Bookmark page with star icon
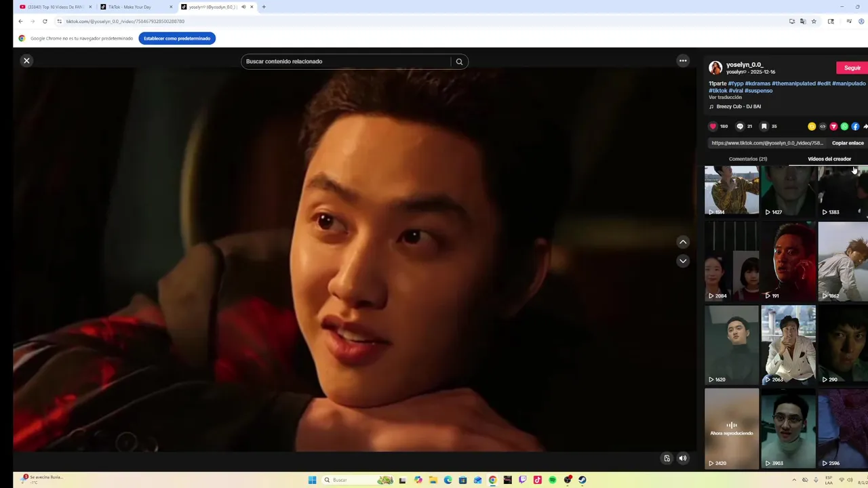The image size is (868, 488). pyautogui.click(x=814, y=21)
